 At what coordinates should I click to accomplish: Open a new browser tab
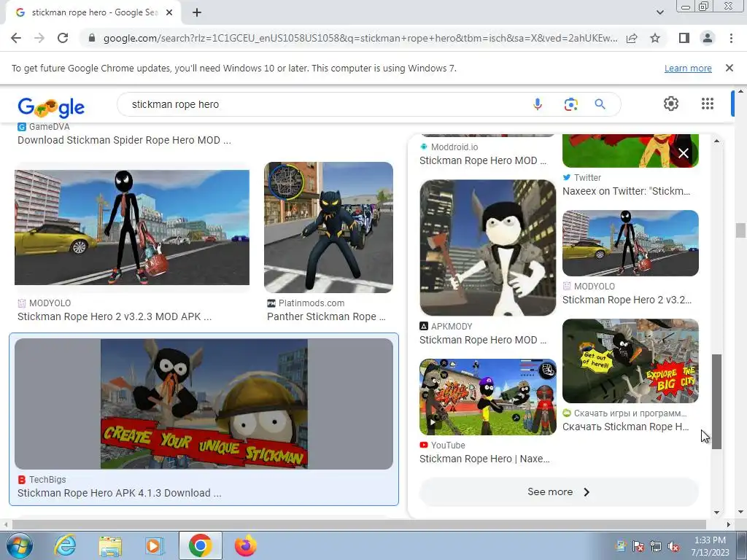[x=197, y=13]
